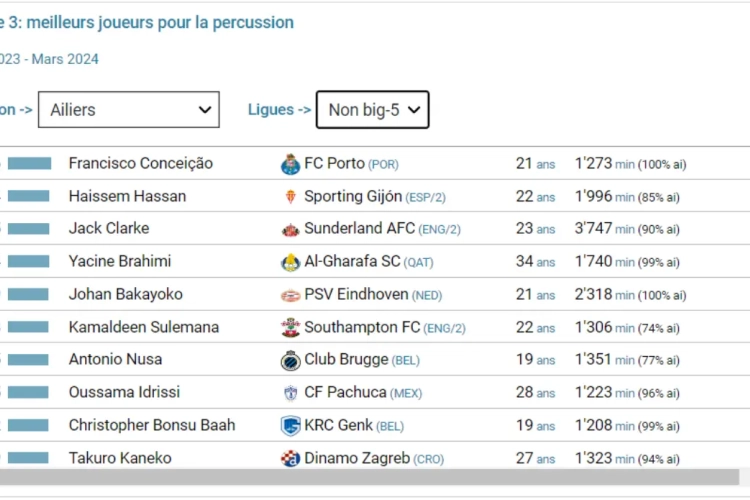750x500 pixels.
Task: Open the Non big-5 leagues dropdown
Action: click(x=373, y=110)
